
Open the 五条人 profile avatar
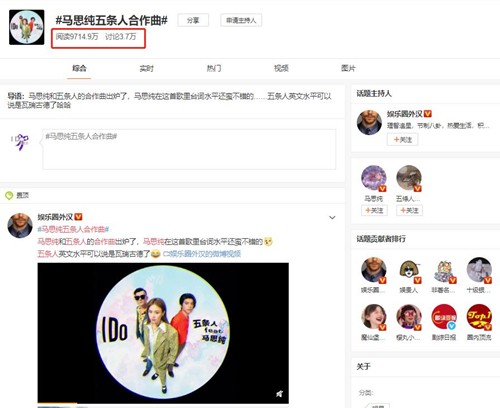pyautogui.click(x=409, y=178)
